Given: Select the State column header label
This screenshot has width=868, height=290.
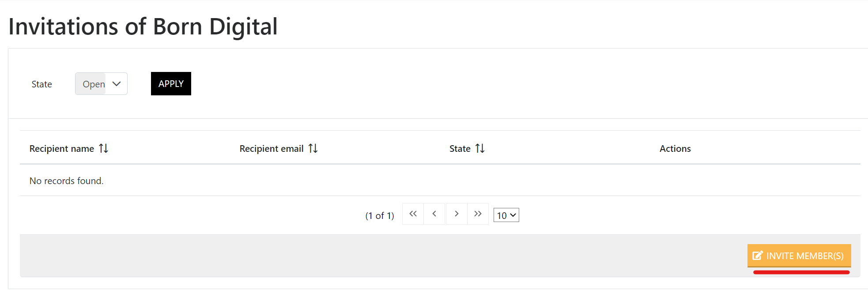Looking at the screenshot, I should coord(460,149).
